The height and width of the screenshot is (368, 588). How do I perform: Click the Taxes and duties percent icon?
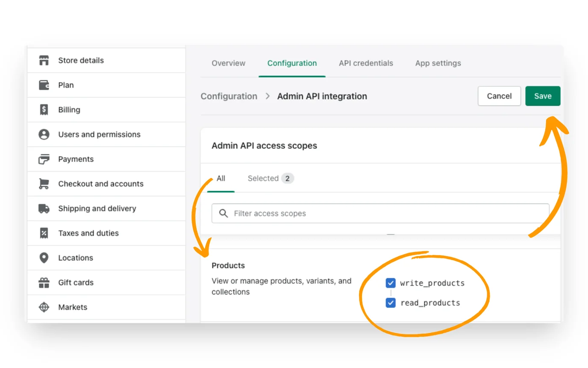coord(44,233)
